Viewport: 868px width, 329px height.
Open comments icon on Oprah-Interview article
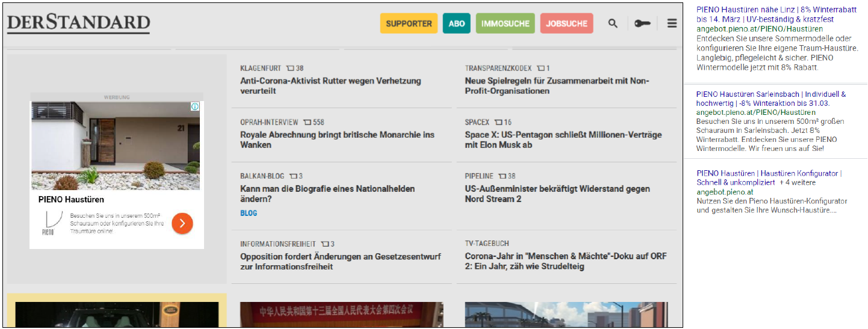tap(307, 123)
